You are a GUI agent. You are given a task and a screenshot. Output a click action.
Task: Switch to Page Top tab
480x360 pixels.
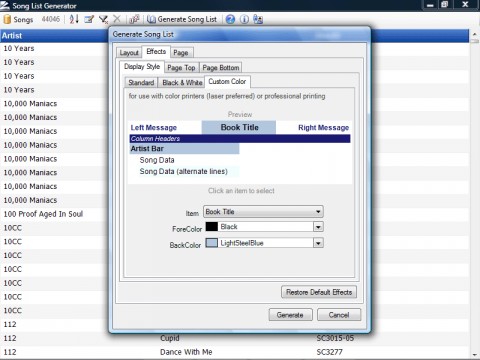pos(181,68)
